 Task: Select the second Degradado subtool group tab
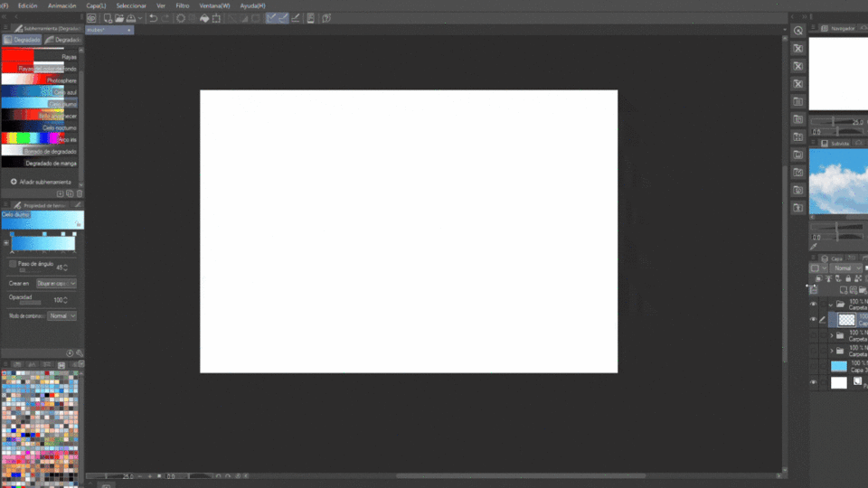tap(63, 40)
